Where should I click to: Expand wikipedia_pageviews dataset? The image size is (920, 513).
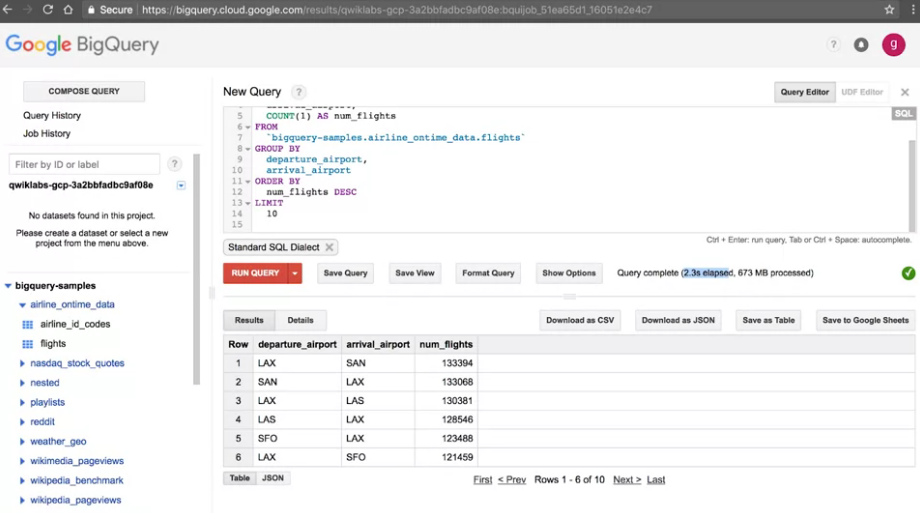click(22, 500)
